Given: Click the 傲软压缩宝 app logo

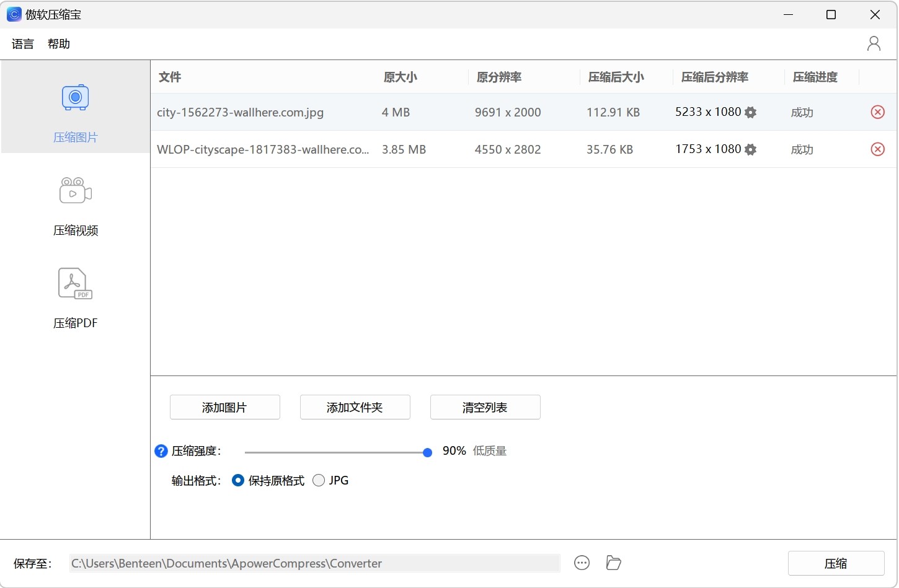Looking at the screenshot, I should [14, 14].
